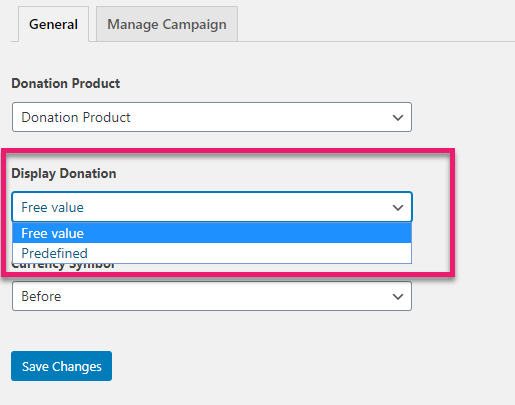Click the 'Donation Product' text inside the select
This screenshot has height=405, width=515.
(x=76, y=117)
